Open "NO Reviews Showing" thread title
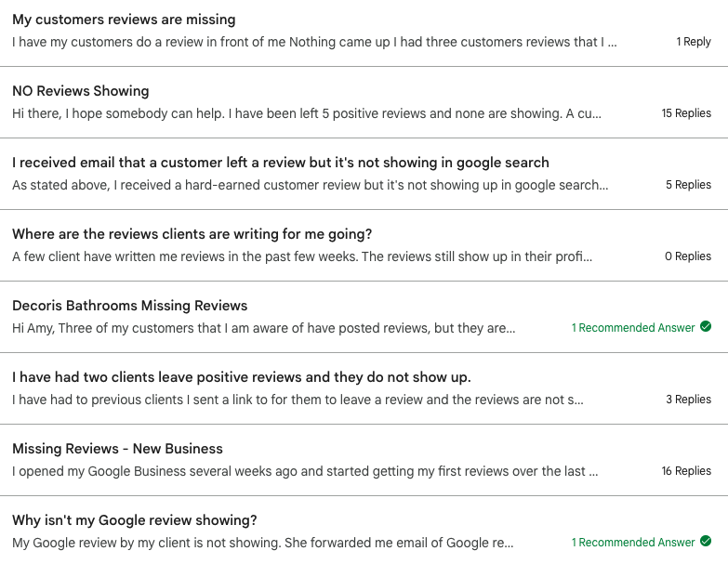This screenshot has width=728, height=564. click(81, 91)
